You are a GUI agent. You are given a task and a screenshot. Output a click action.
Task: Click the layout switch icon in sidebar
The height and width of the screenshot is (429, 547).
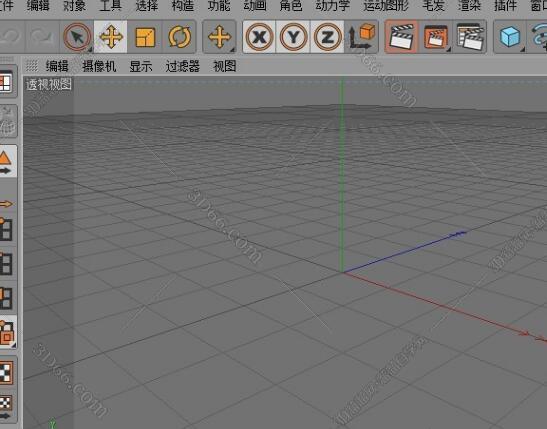pyautogui.click(x=6, y=81)
